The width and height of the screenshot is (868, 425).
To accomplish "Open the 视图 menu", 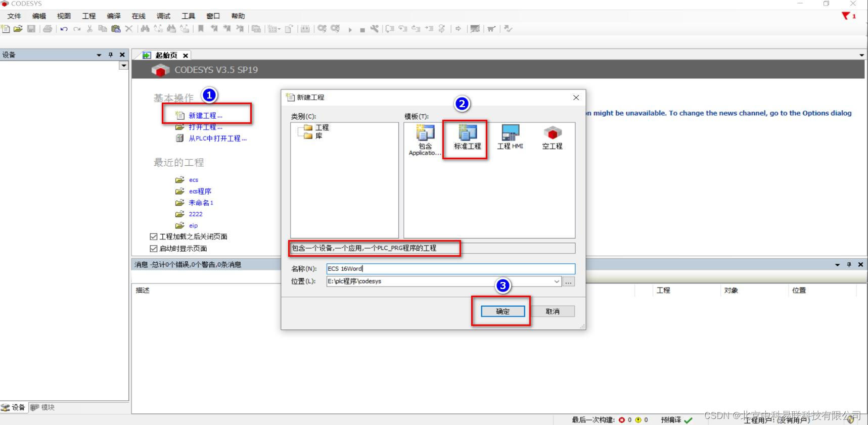I will point(64,16).
